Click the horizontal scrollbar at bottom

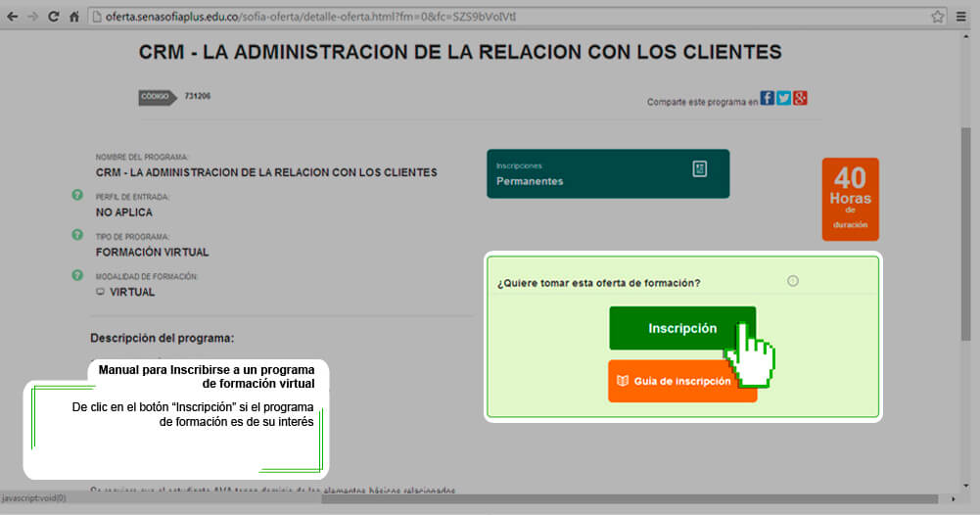pos(627,499)
